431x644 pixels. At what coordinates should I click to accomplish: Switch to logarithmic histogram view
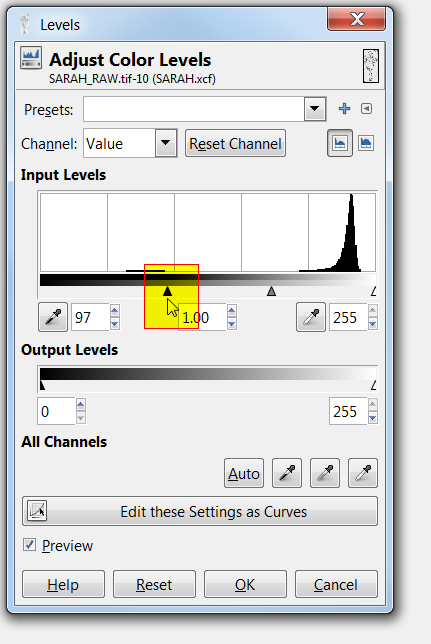[x=366, y=143]
